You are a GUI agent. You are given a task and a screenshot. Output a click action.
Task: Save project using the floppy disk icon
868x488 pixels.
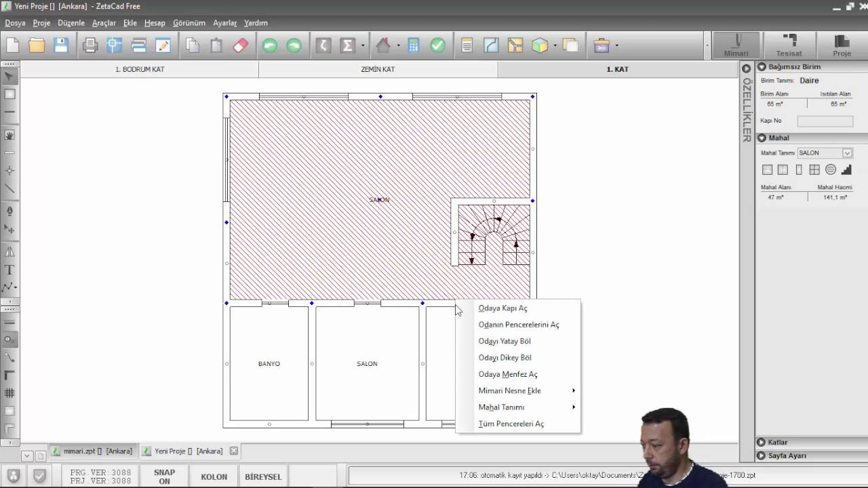tap(61, 45)
